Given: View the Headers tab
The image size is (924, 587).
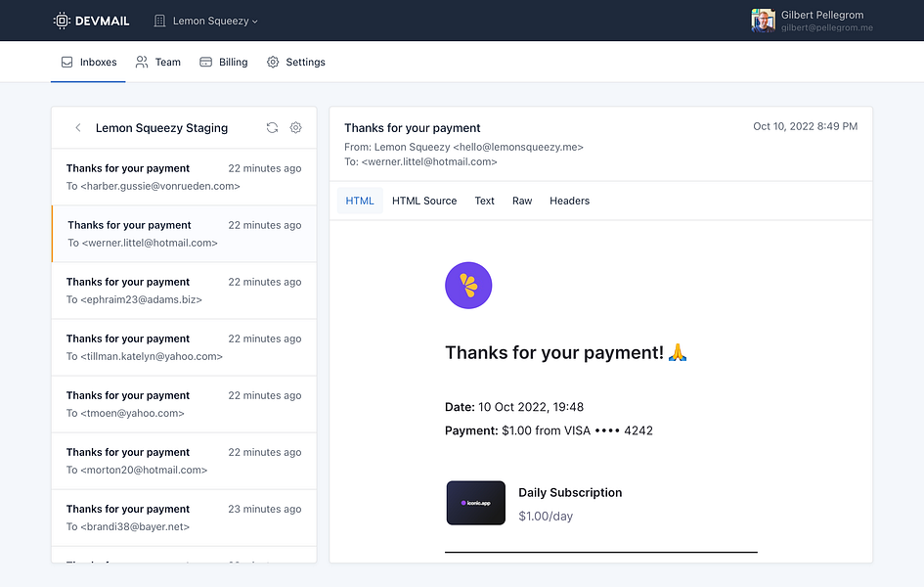Looking at the screenshot, I should (569, 201).
